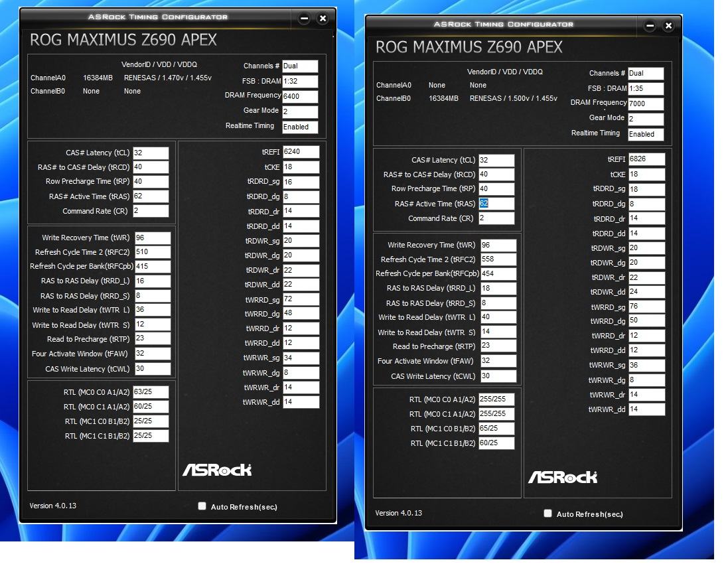Image resolution: width=728 pixels, height=564 pixels.
Task: Select DRAM Frequency field showing 7000
Action: 646,104
